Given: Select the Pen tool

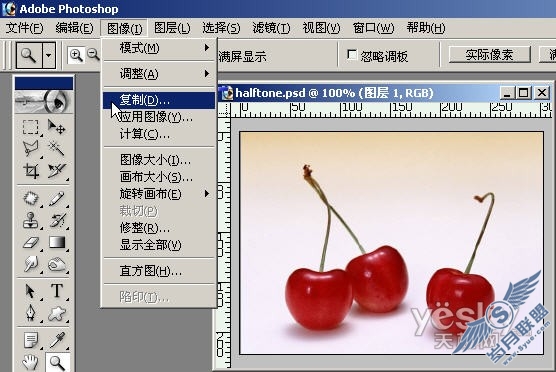Looking at the screenshot, I should [x=30, y=313].
